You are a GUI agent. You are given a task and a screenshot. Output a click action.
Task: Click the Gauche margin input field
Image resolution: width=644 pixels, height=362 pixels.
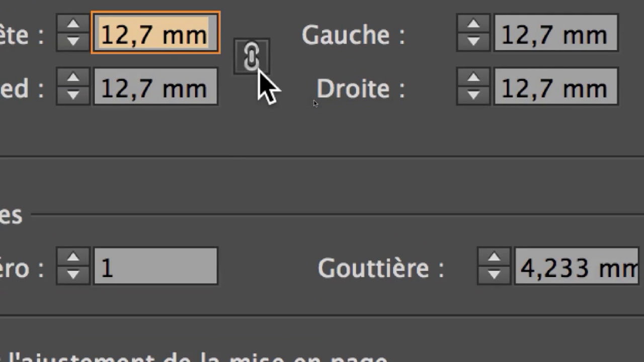tap(555, 33)
